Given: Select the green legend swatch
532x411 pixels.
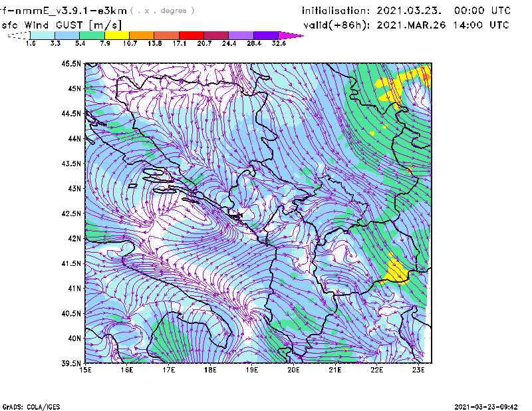Looking at the screenshot, I should [x=92, y=35].
